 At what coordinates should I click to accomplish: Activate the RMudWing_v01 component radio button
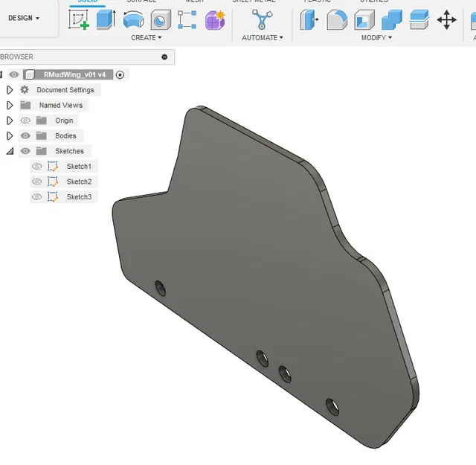point(120,74)
